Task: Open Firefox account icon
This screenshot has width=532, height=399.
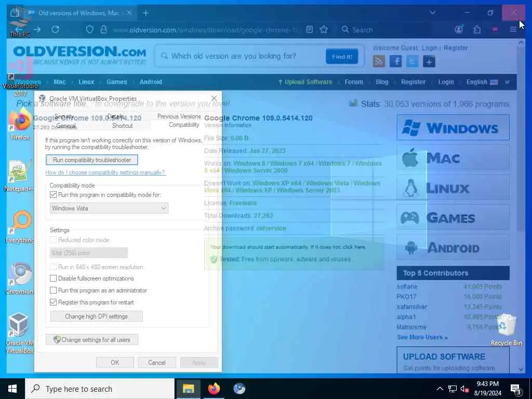Action: point(459,30)
